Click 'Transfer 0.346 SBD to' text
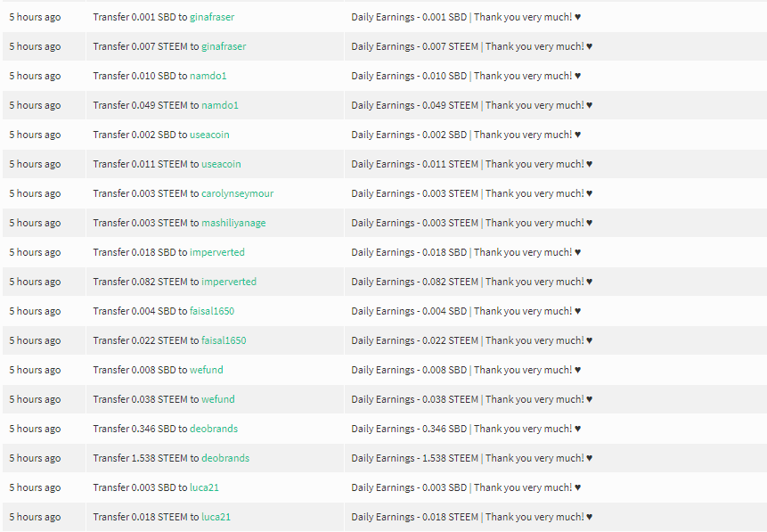This screenshot has height=532, width=767. click(140, 429)
